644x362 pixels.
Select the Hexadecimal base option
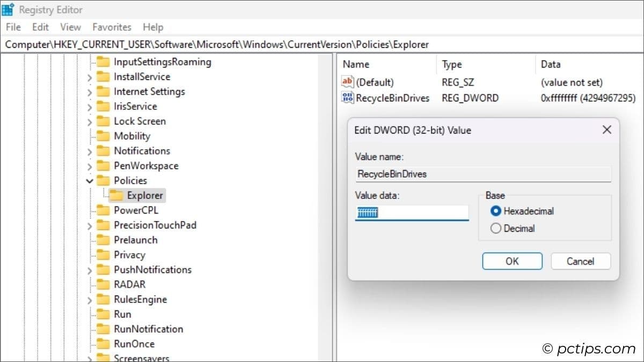496,211
